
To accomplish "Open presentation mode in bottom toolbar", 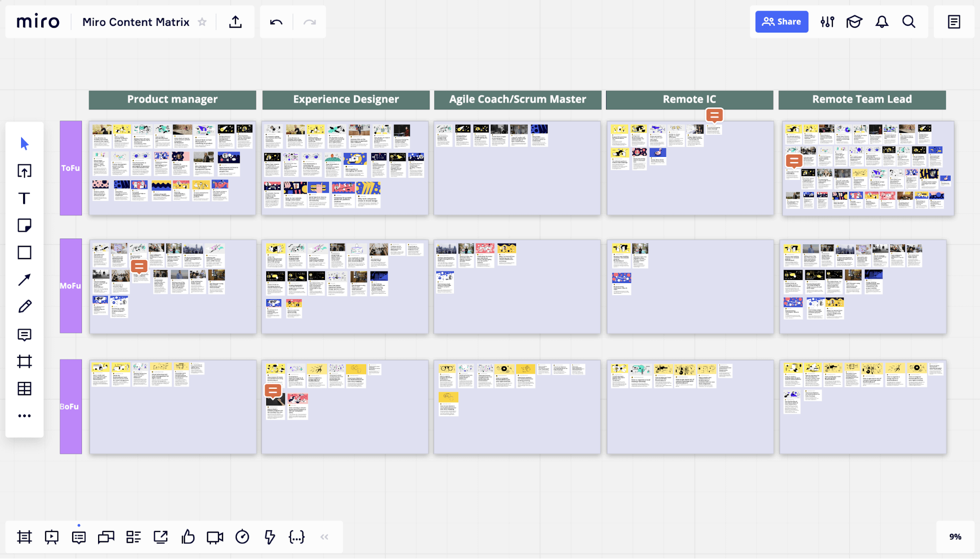I will pyautogui.click(x=51, y=537).
